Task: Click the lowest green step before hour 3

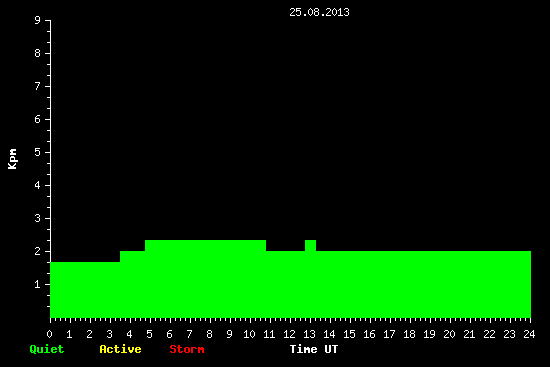Action: [x=85, y=289]
